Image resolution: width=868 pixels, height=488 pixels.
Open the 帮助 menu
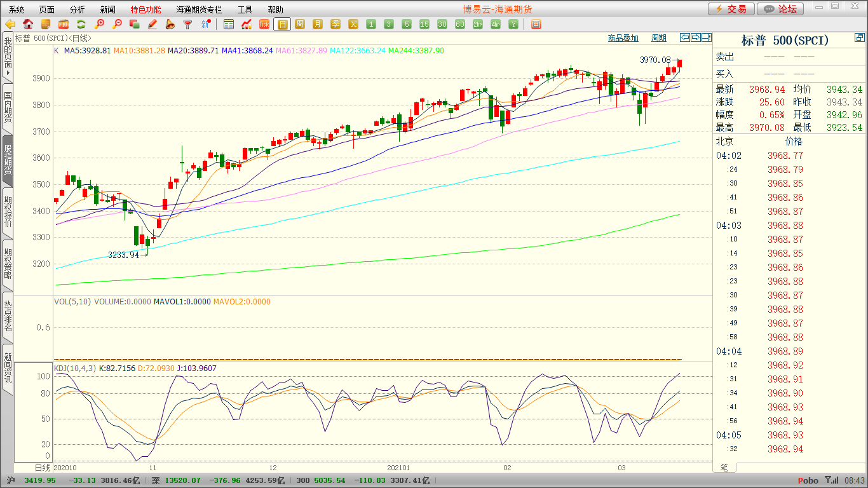pos(275,10)
